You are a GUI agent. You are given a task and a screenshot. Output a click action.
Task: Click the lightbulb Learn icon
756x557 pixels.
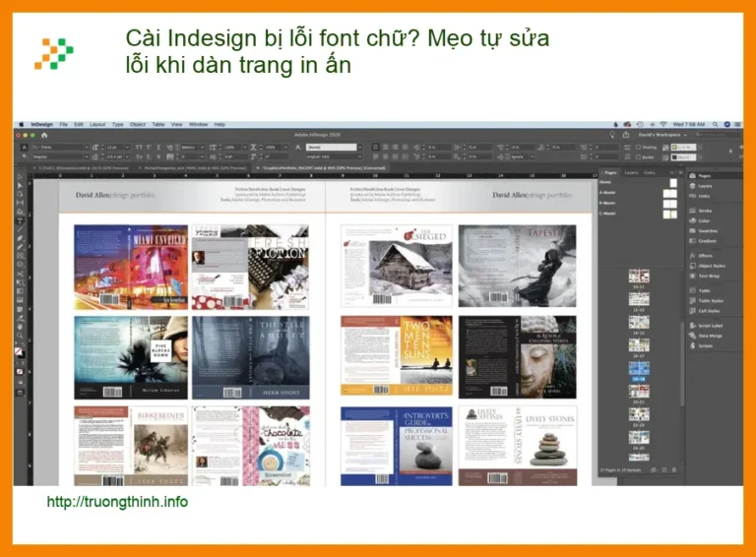coord(612,135)
